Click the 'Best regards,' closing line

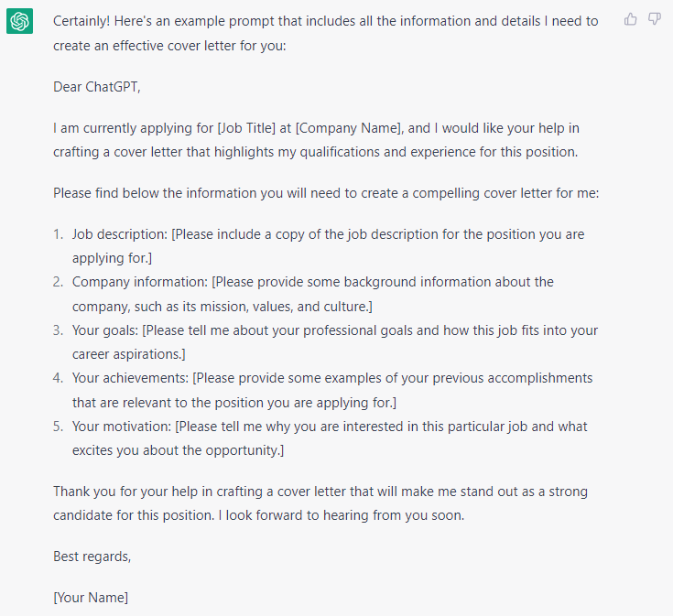pos(92,557)
